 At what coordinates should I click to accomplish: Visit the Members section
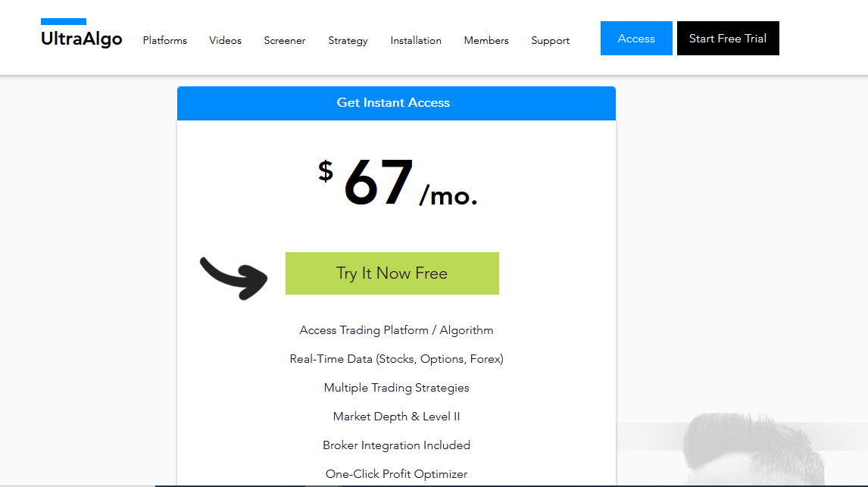486,40
